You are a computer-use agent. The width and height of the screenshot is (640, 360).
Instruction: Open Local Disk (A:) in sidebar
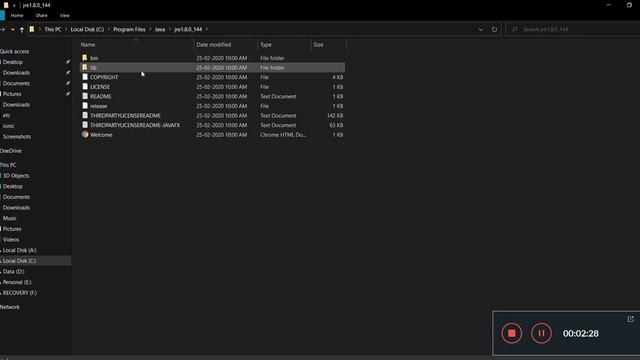[20, 250]
